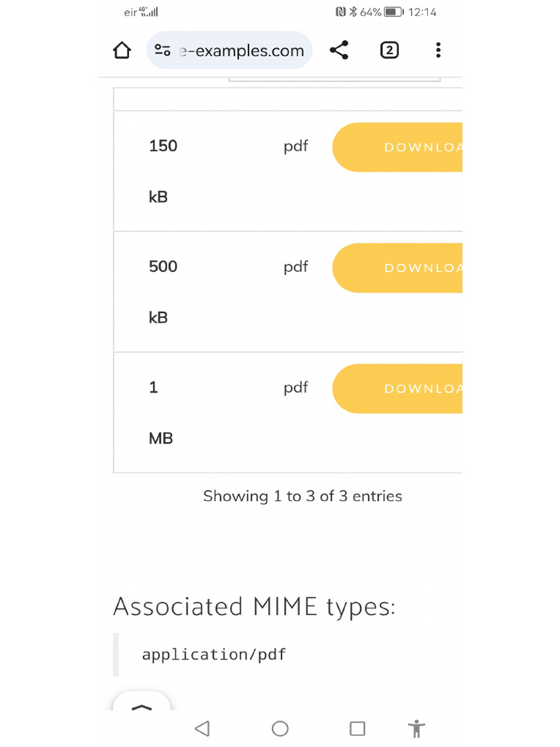The height and width of the screenshot is (747, 560).
Task: Tap the accessibility shortcut icon
Action: 416,728
